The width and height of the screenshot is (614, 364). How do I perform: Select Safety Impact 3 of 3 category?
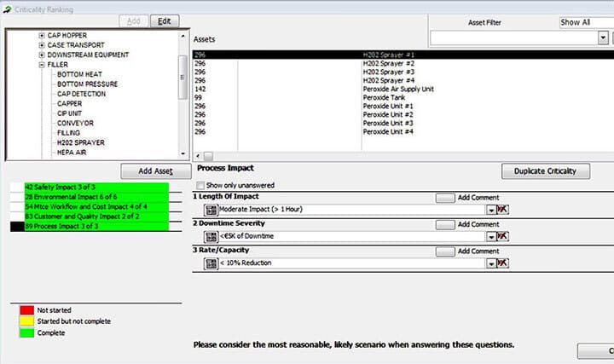coord(96,187)
